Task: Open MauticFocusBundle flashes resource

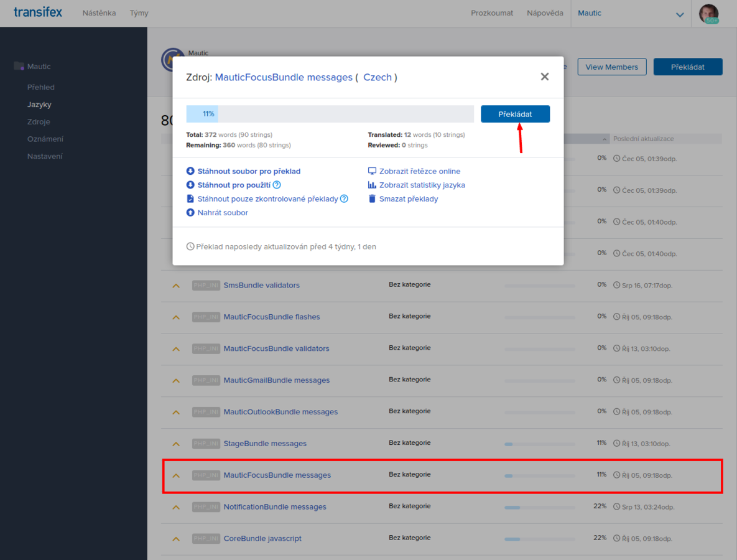Action: 272,317
